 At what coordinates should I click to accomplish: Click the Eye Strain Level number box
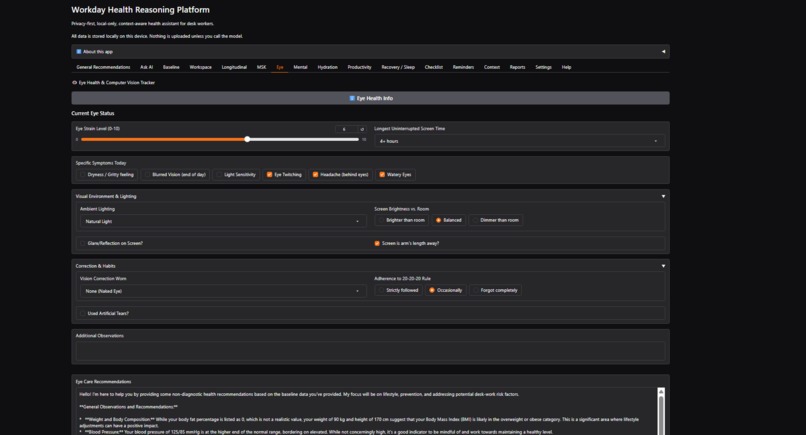[345, 129]
